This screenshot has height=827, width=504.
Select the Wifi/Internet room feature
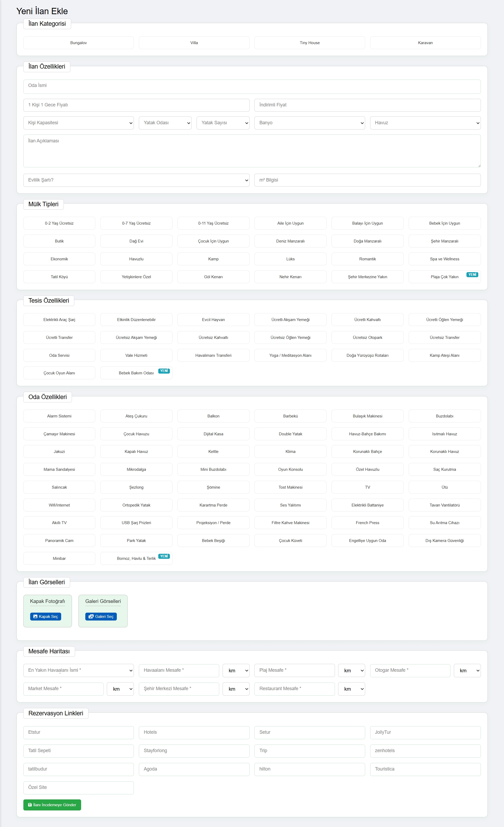[59, 505]
